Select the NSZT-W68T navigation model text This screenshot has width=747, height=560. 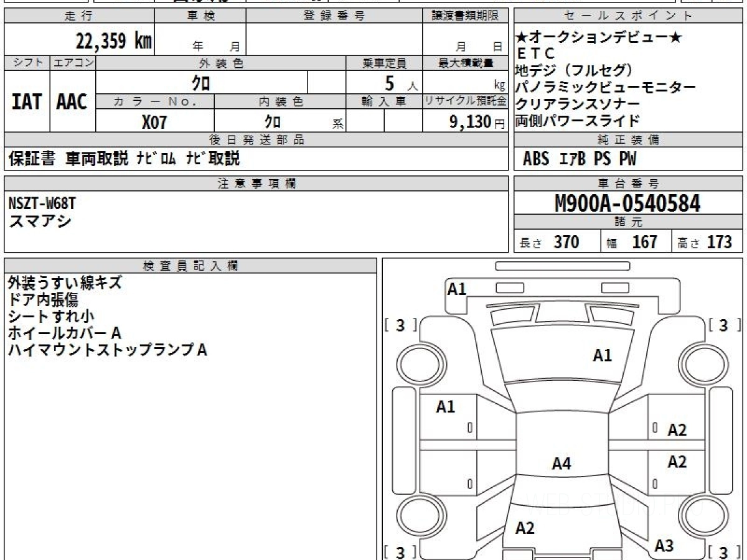tap(43, 203)
